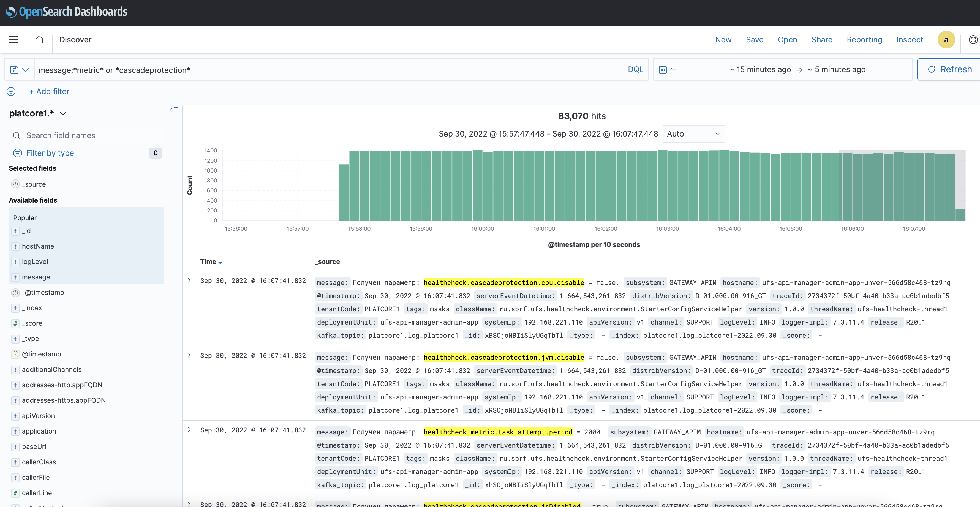This screenshot has height=507, width=980.
Task: Open the Reporting menu
Action: (x=864, y=40)
